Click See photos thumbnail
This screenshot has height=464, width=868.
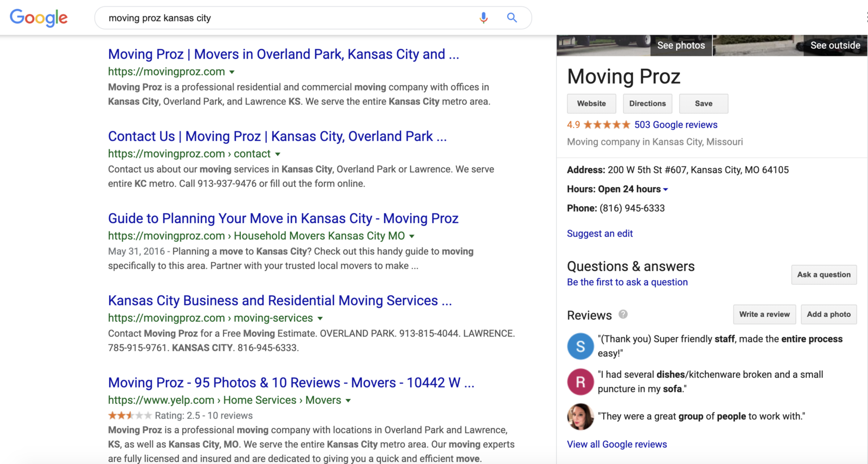pyautogui.click(x=634, y=46)
